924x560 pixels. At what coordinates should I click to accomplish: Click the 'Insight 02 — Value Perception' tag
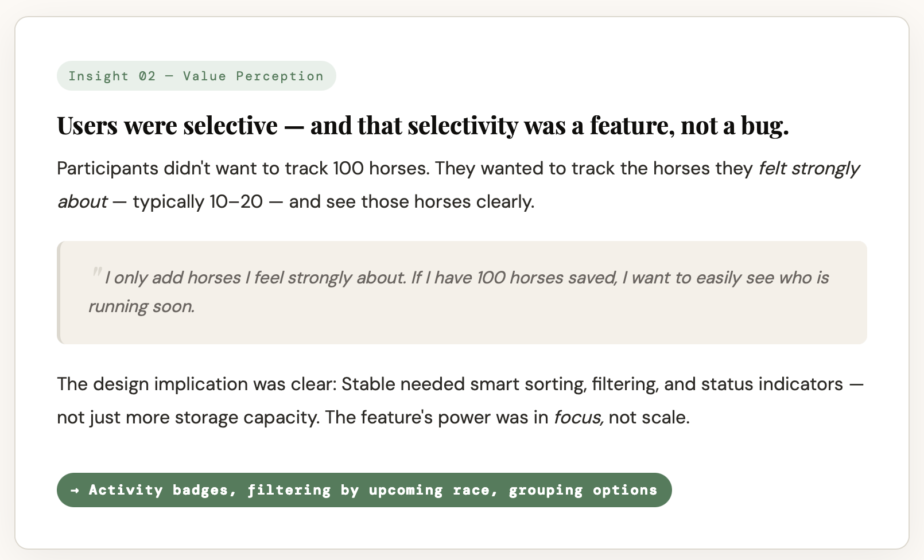[196, 76]
